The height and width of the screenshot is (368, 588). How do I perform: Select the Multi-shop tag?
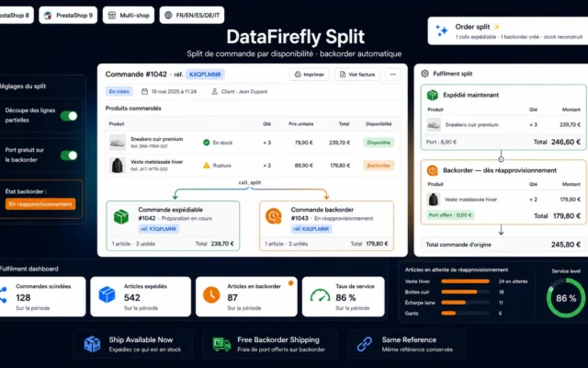(129, 15)
